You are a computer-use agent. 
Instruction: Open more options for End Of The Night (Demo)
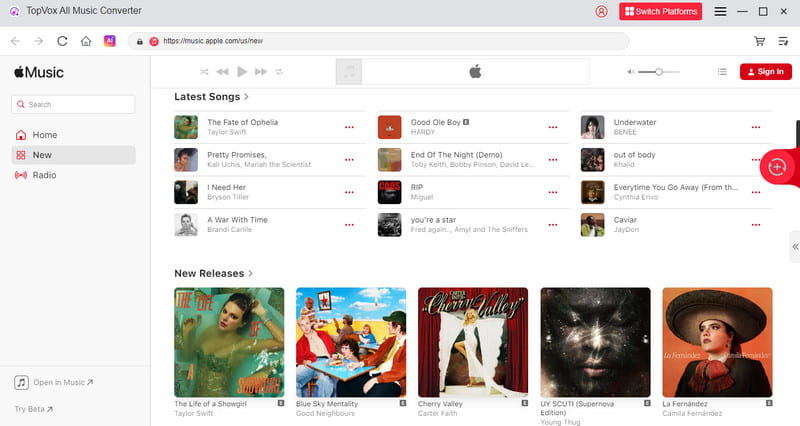coord(553,160)
